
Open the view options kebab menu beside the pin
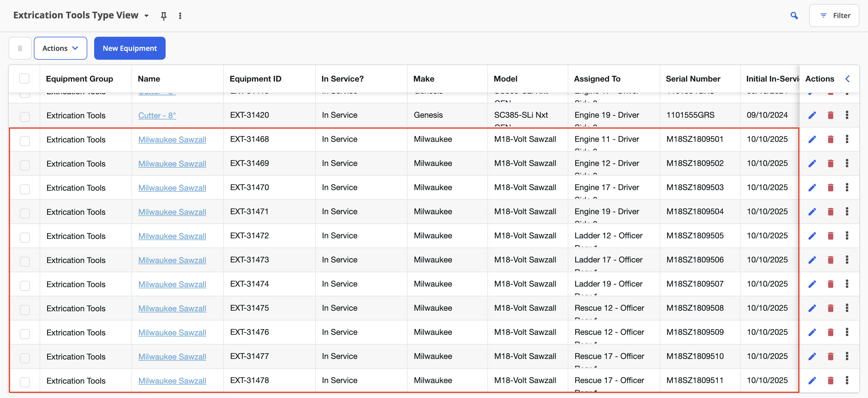(180, 16)
